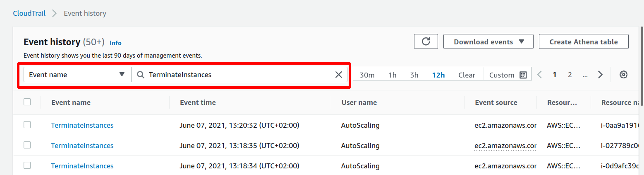Image resolution: width=644 pixels, height=175 pixels.
Task: Click event time June 07, 2021, 13:20:32
Action: click(239, 125)
